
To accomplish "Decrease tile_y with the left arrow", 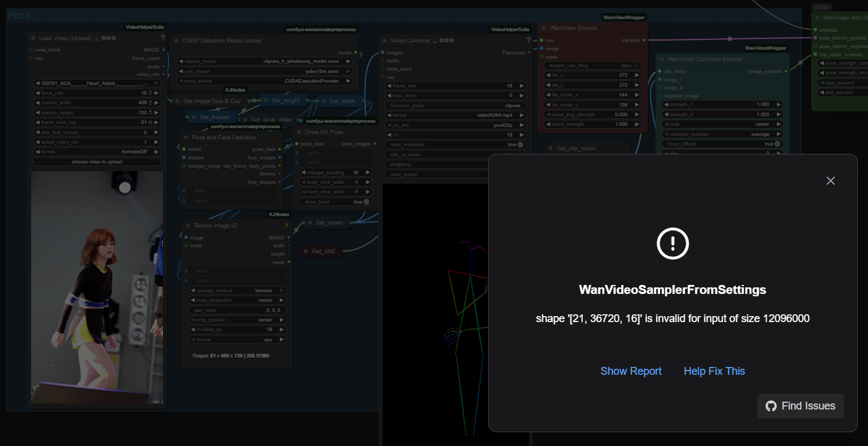I will [x=549, y=85].
